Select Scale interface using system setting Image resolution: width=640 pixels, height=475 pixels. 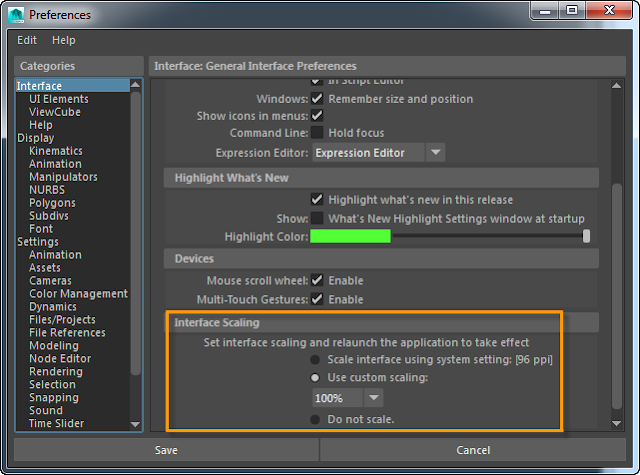315,360
